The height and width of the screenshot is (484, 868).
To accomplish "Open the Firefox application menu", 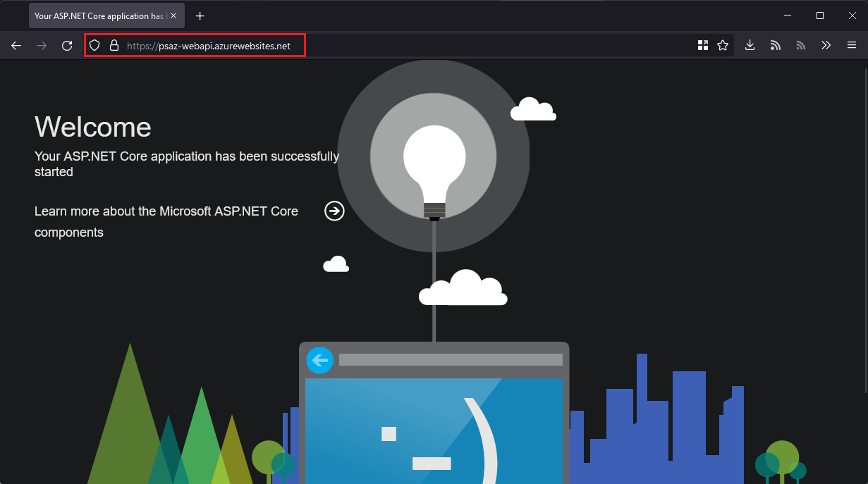I will tap(852, 45).
